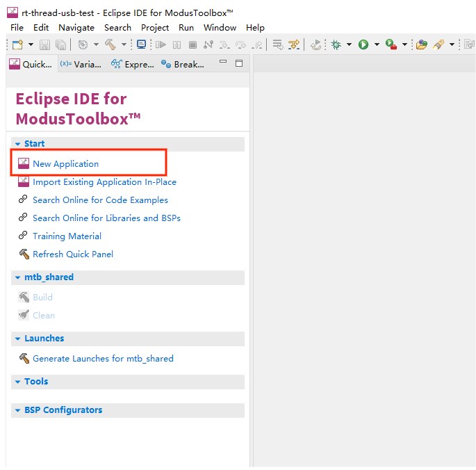Click the Clean link under mtb_shared
Image resolution: width=476 pixels, height=470 pixels.
[x=44, y=316]
